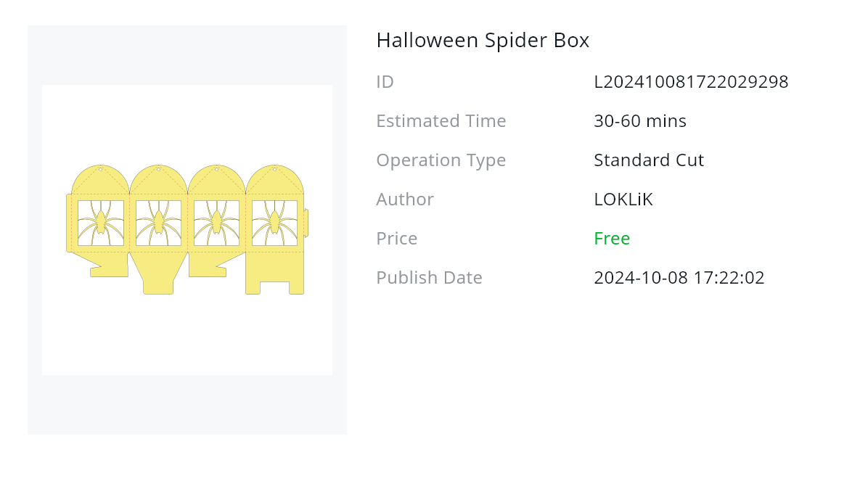
Task: Click the ID label
Action: point(385,82)
